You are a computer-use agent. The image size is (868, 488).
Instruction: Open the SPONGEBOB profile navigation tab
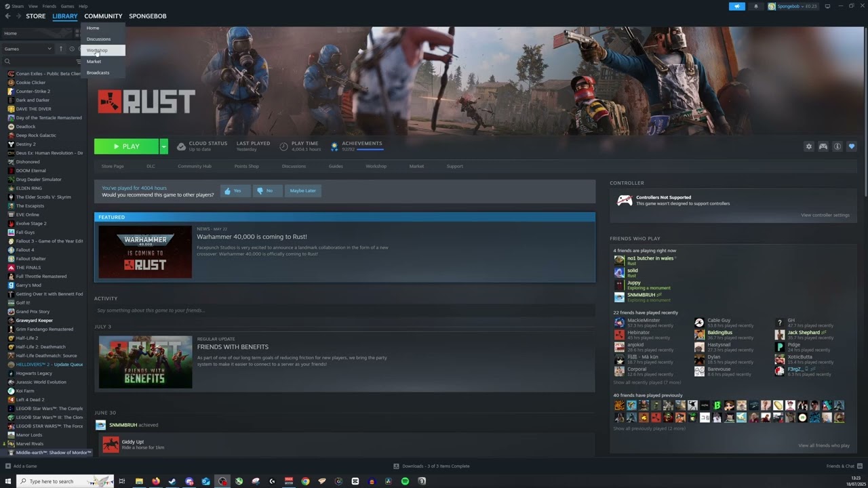tap(148, 16)
